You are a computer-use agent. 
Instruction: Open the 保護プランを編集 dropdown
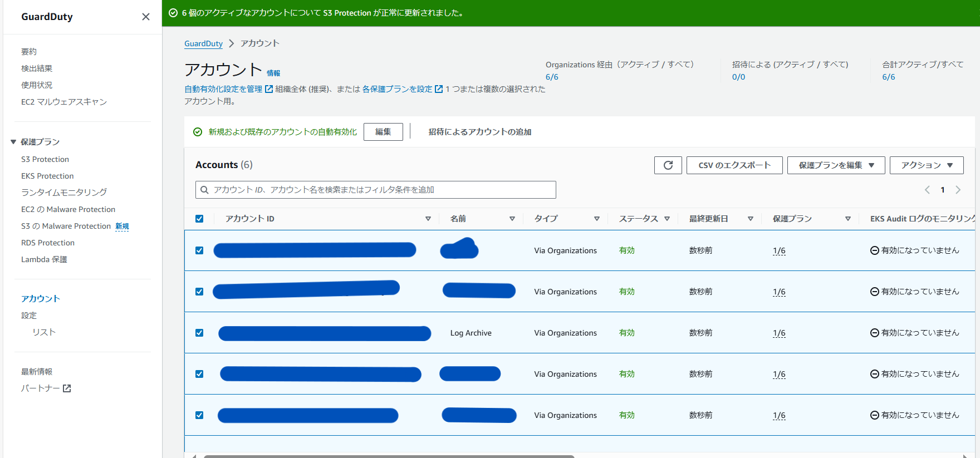point(836,165)
